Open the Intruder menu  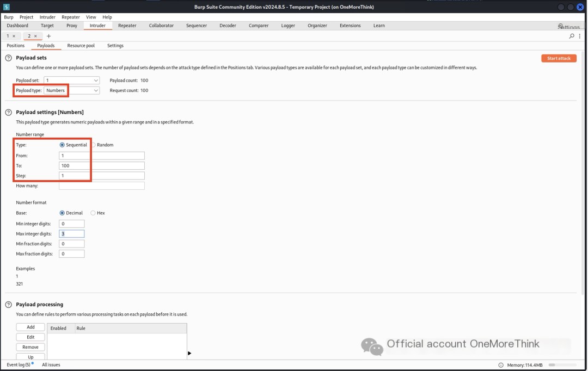pyautogui.click(x=47, y=17)
